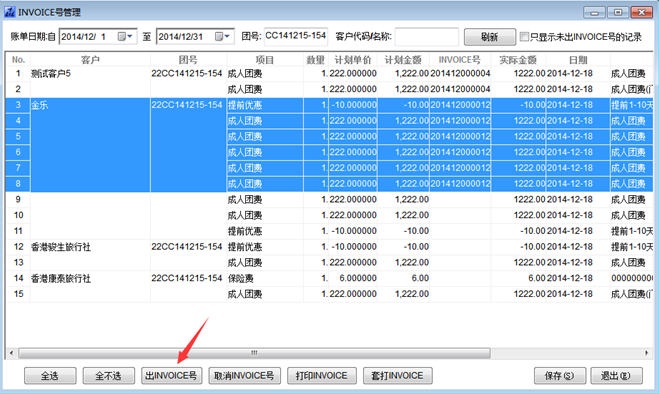Click the app icon in the title bar

click(10, 12)
